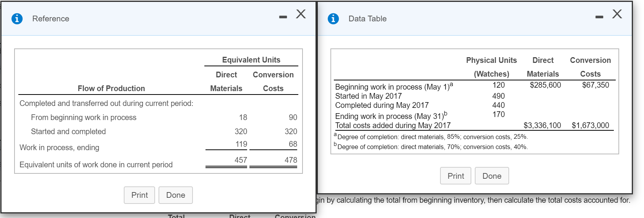Click footnote b about 70% direct materials
The image size is (644, 218).
click(431, 146)
